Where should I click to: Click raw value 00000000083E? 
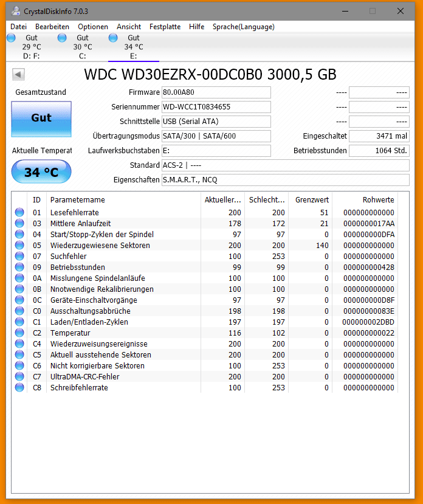tap(369, 311)
